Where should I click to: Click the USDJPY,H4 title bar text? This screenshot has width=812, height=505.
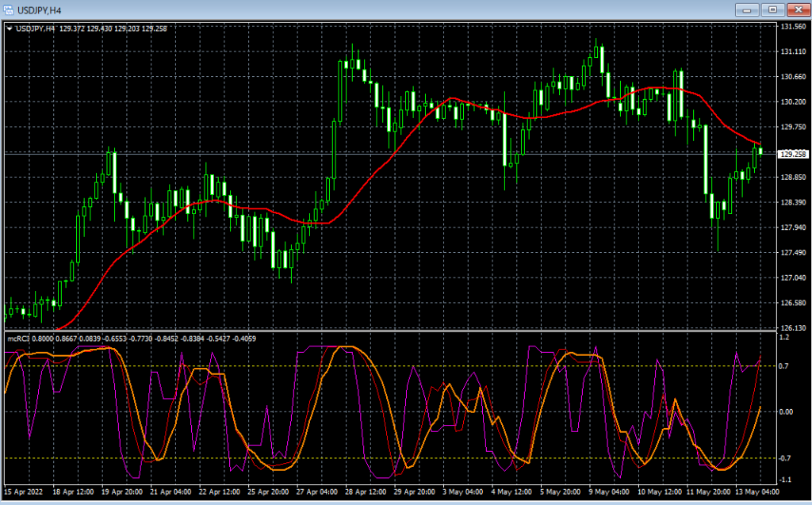(x=40, y=10)
